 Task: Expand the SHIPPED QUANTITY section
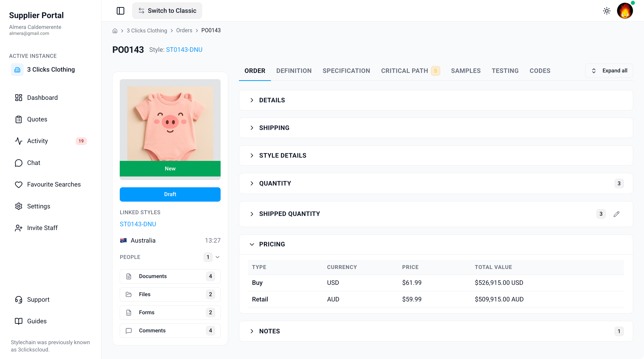pos(436,214)
